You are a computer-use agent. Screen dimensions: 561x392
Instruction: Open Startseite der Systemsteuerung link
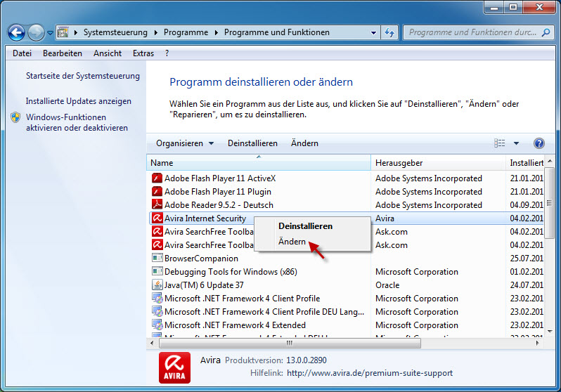coord(83,76)
